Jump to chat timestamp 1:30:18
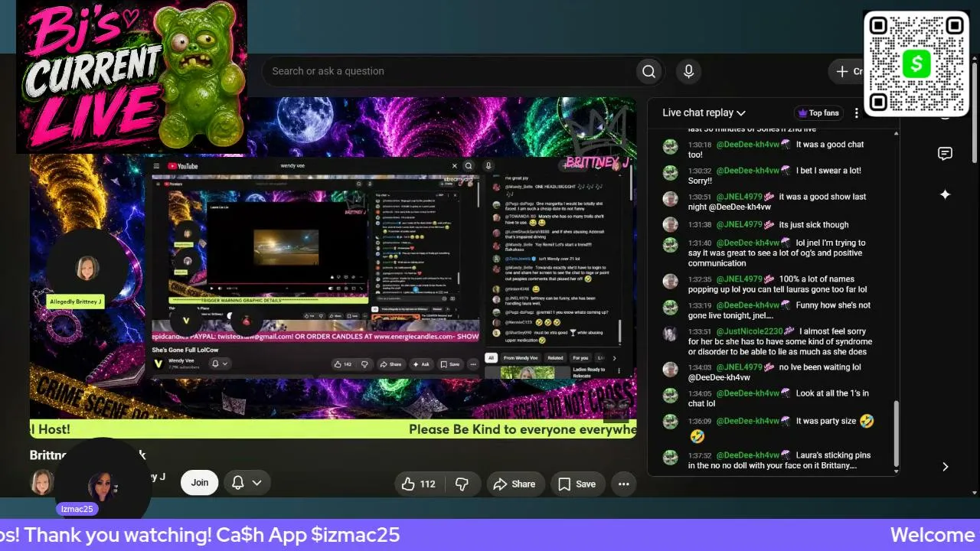Viewport: 980px width, 551px height. click(x=700, y=145)
